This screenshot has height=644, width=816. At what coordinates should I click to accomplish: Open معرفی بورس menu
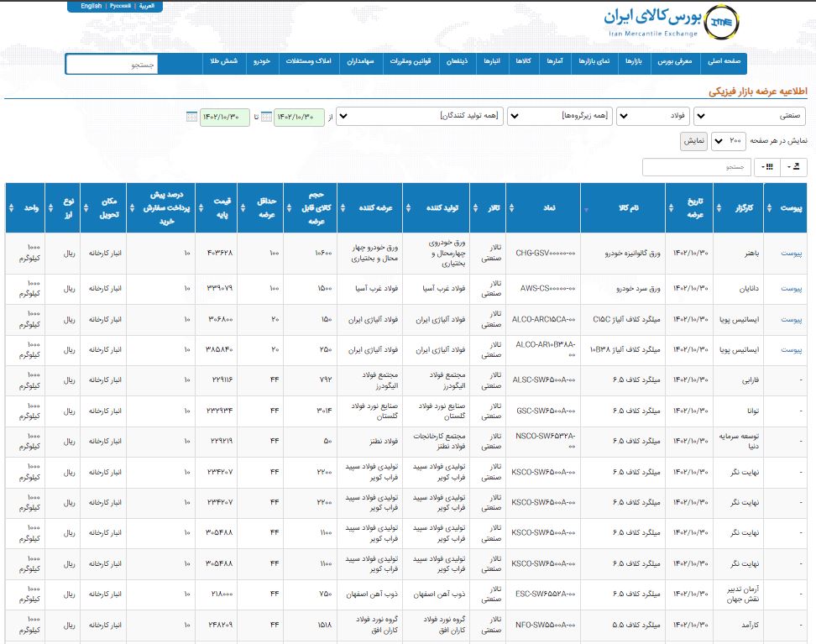[675, 61]
